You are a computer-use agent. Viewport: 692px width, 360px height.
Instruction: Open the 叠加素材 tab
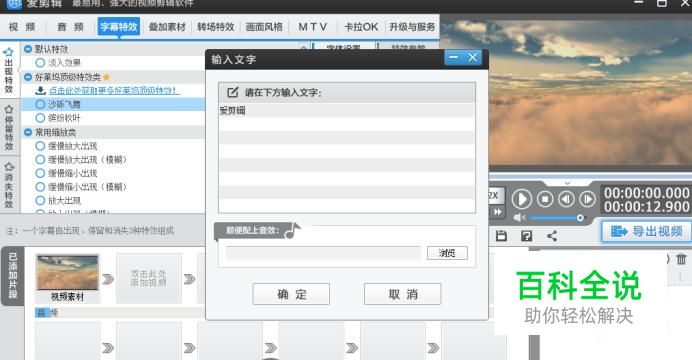[x=167, y=27]
